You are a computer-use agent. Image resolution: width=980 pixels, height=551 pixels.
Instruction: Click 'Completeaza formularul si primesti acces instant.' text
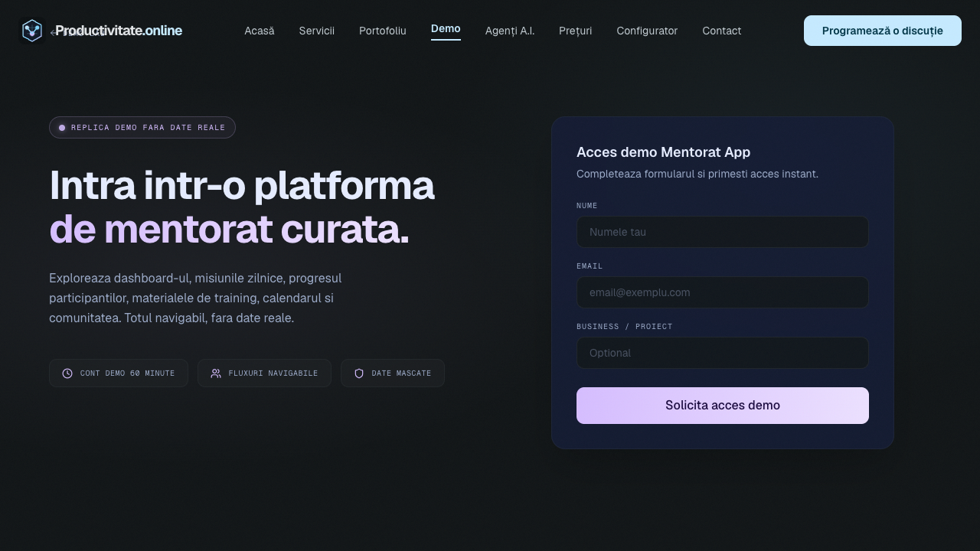697,174
